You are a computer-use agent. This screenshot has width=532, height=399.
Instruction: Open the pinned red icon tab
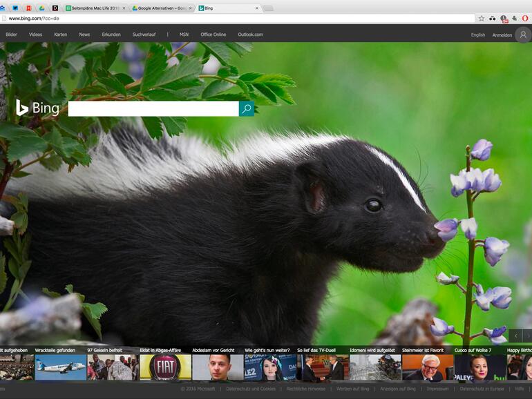(28, 8)
